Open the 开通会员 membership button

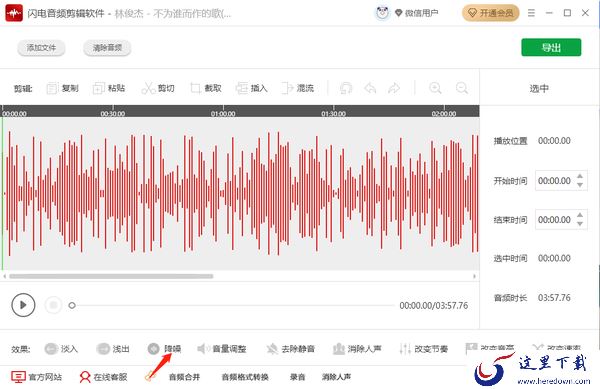click(491, 13)
